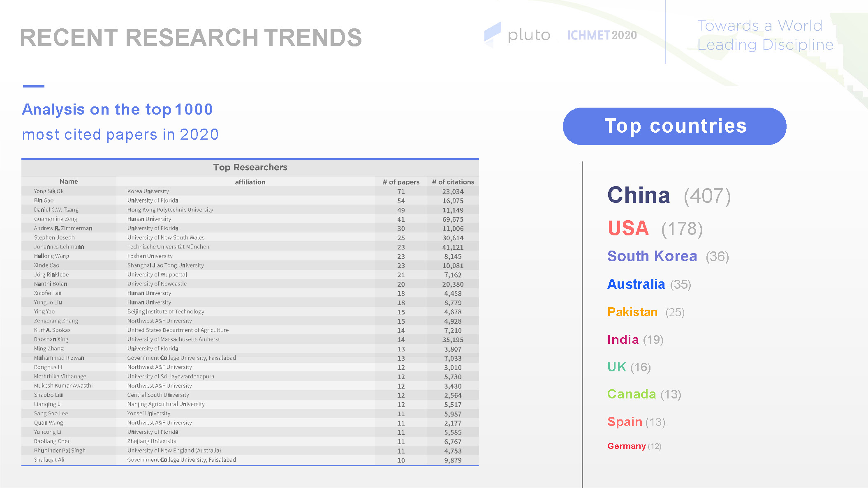This screenshot has width=868, height=488.
Task: Select China in the country list
Action: [x=639, y=195]
